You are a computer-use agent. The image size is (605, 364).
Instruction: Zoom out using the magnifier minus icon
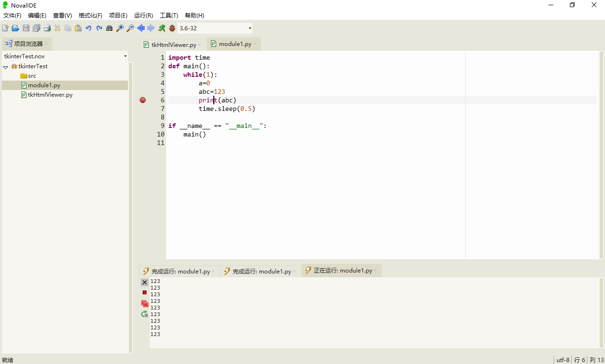pos(130,28)
